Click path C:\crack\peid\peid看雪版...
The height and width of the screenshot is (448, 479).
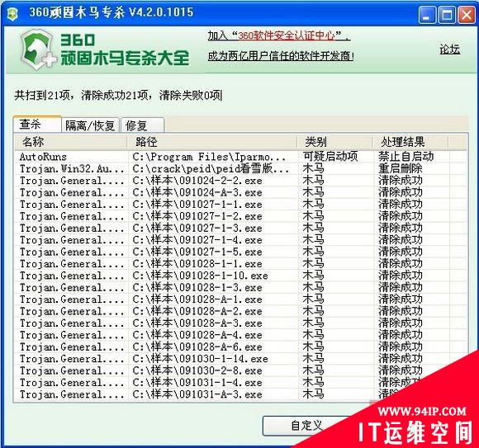(211, 169)
